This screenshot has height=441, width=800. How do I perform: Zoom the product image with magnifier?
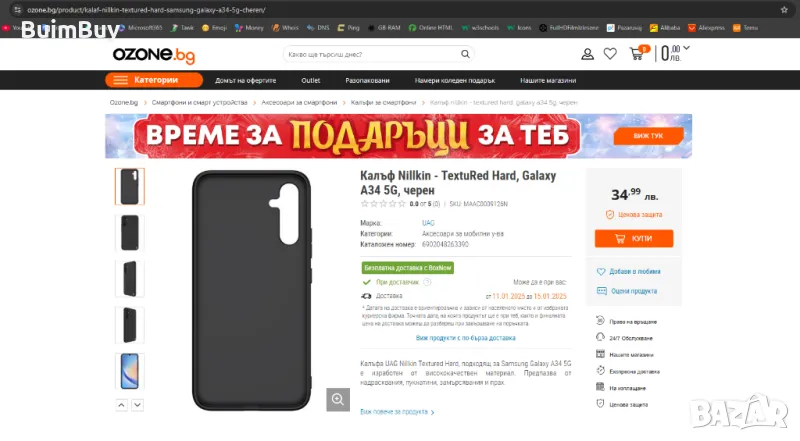(x=338, y=399)
